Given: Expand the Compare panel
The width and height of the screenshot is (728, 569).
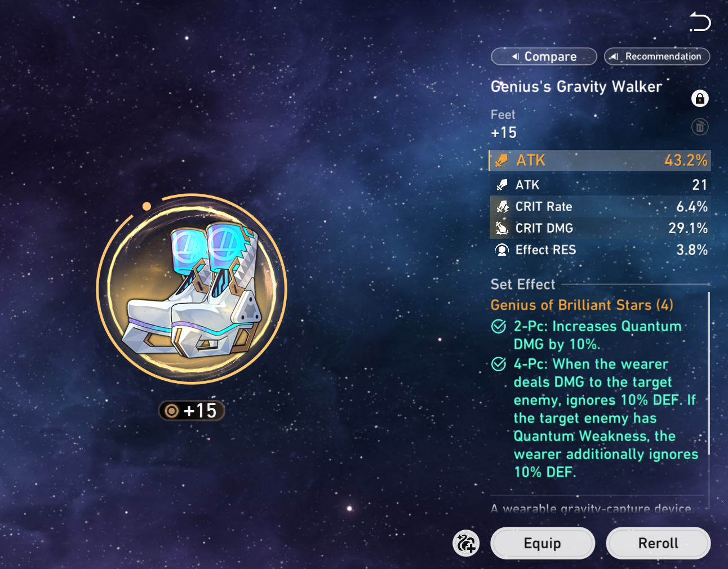Looking at the screenshot, I should point(544,56).
